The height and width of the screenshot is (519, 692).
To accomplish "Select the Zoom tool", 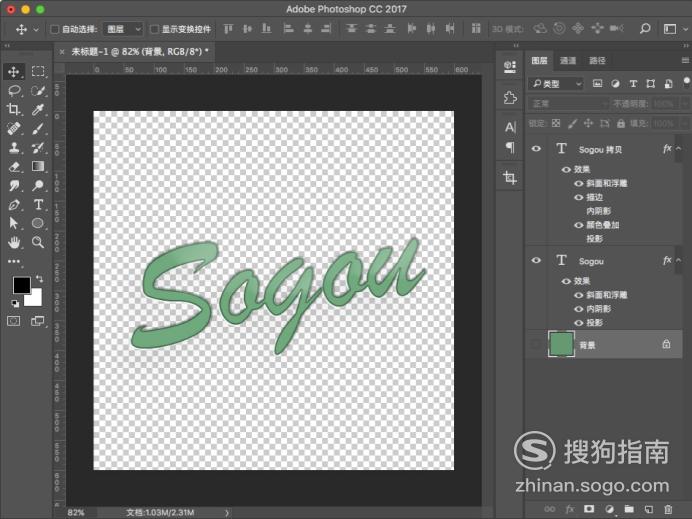I will coord(38,242).
